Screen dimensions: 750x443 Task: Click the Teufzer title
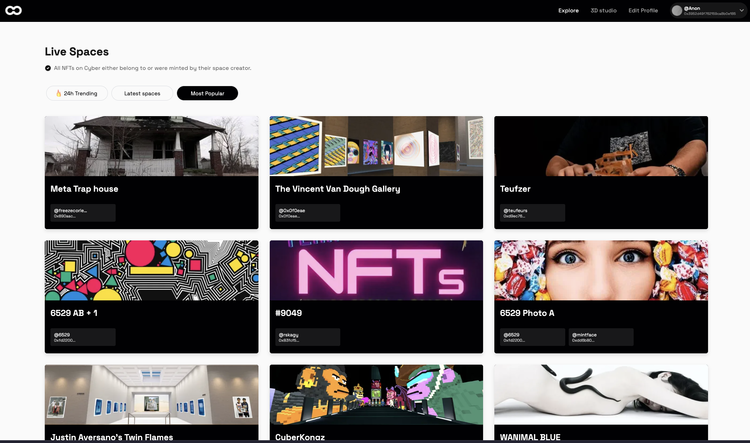coord(515,189)
